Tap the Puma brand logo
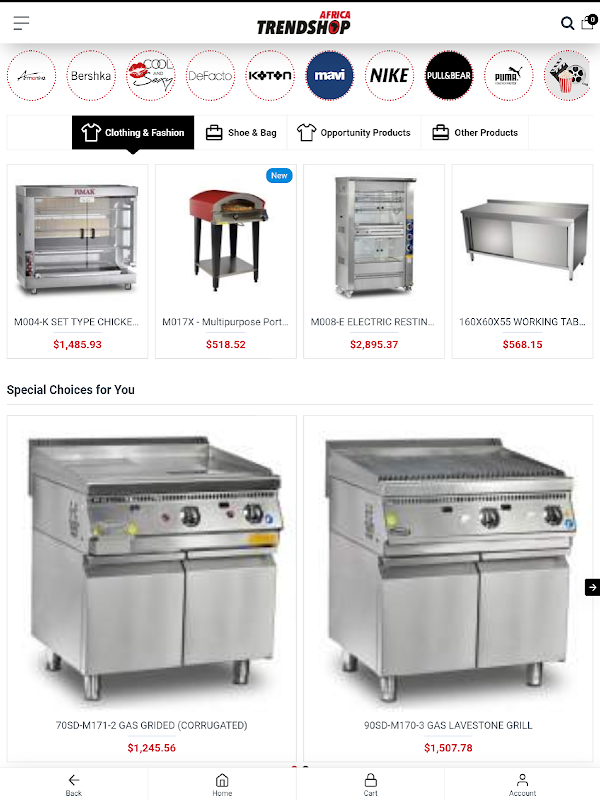This screenshot has height=800, width=600. [509, 76]
